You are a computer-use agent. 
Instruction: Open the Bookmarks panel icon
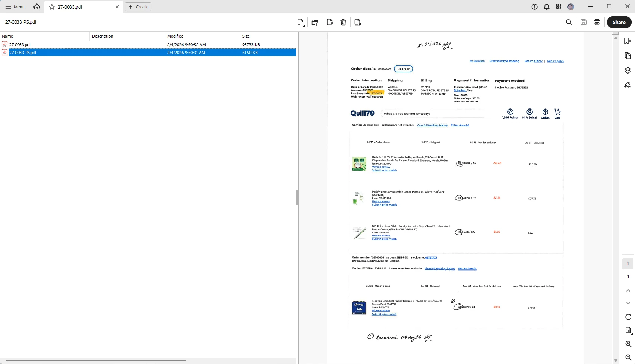627,41
